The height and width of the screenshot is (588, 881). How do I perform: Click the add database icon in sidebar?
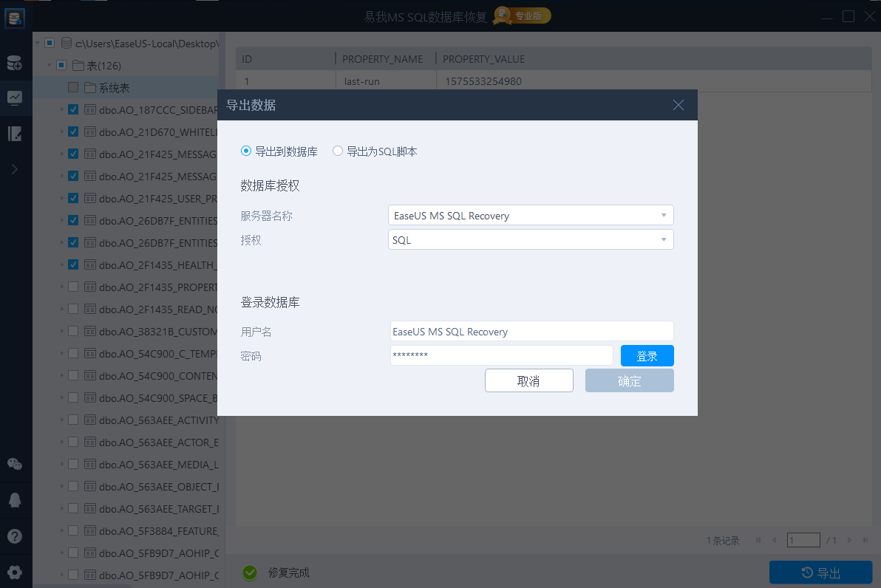point(15,64)
